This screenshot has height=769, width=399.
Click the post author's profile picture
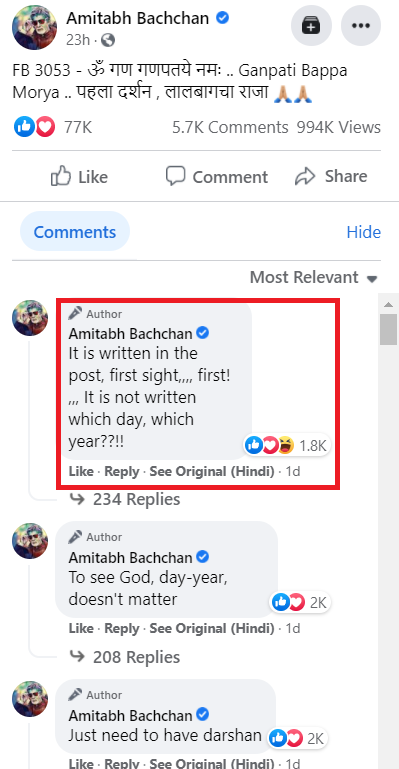[31, 28]
